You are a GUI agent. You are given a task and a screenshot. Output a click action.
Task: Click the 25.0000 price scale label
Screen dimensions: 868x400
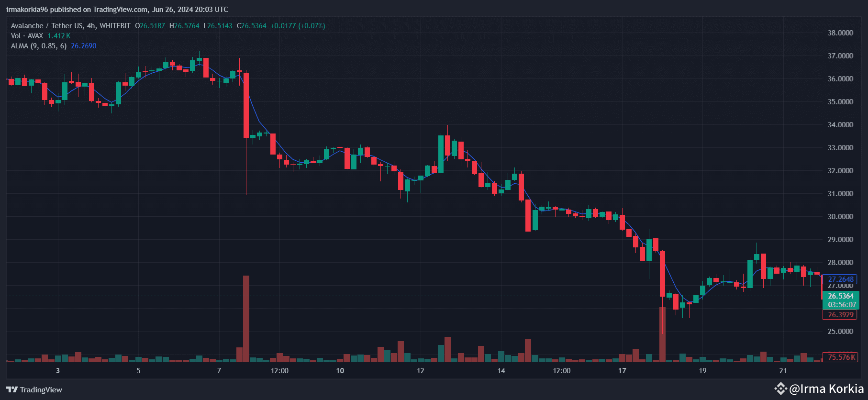(x=840, y=331)
